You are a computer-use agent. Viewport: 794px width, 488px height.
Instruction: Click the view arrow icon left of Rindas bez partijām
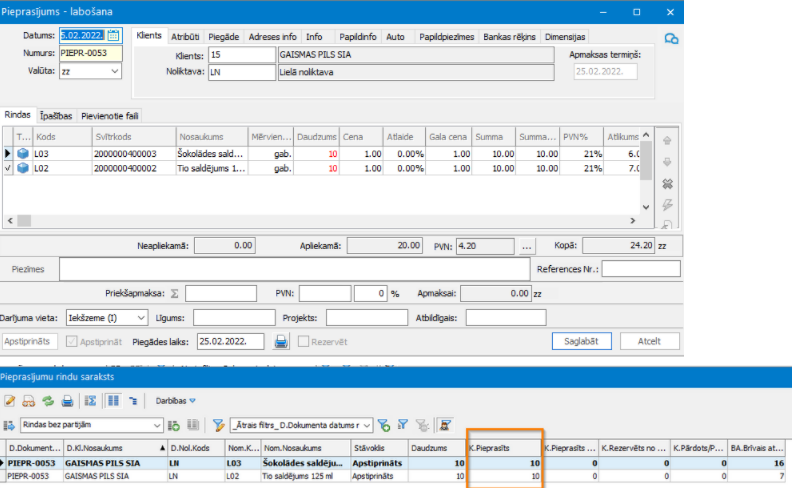(9, 426)
